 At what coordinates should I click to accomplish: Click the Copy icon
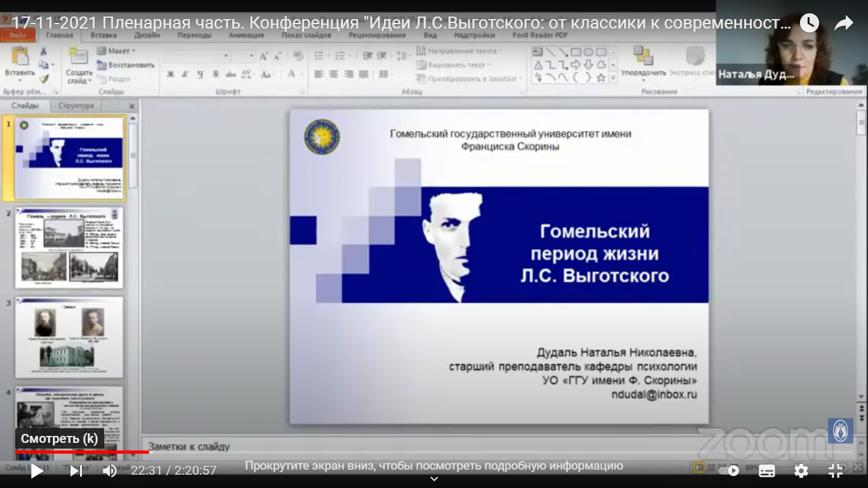(43, 65)
